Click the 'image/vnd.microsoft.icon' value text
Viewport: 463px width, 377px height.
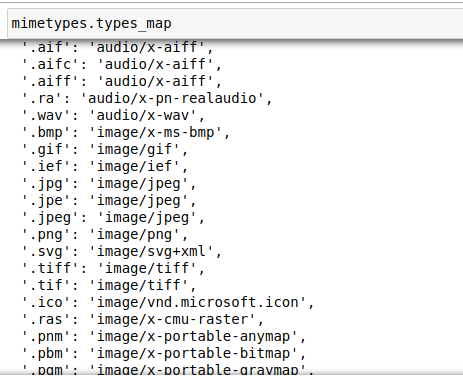tap(198, 302)
